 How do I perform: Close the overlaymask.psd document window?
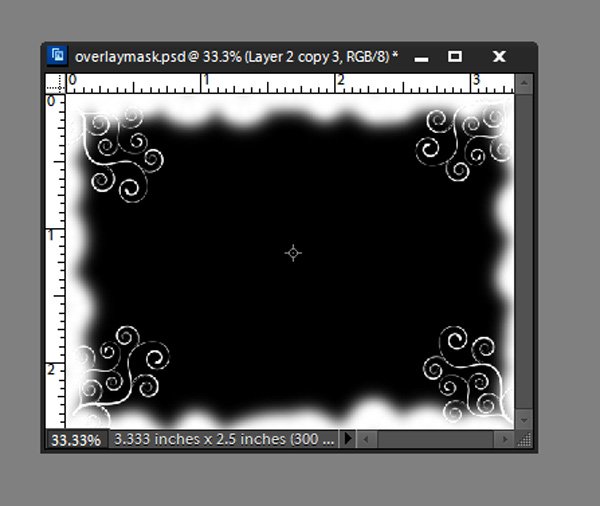(499, 57)
